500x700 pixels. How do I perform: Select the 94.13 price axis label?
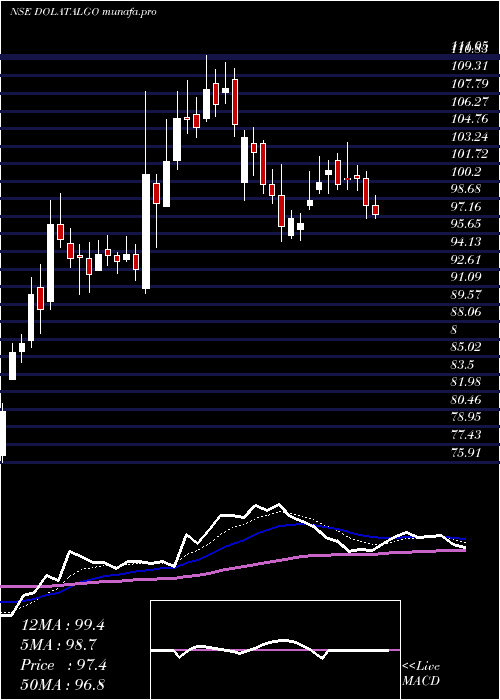pos(466,242)
